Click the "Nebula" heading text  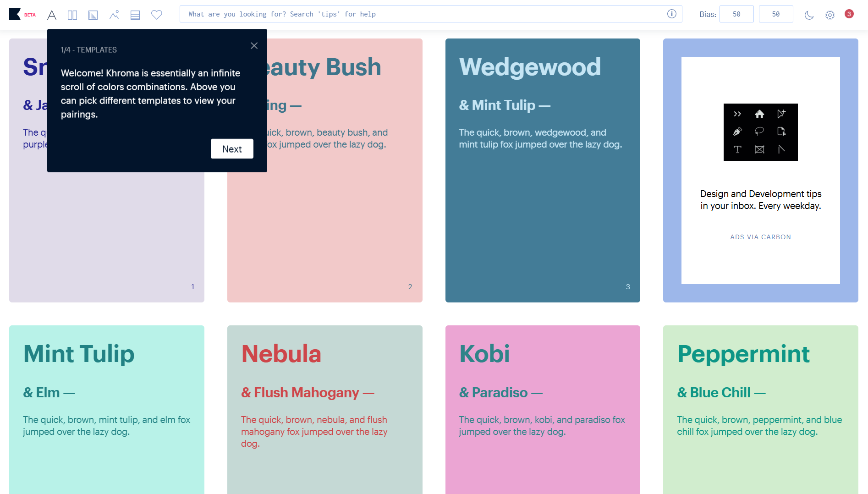281,354
